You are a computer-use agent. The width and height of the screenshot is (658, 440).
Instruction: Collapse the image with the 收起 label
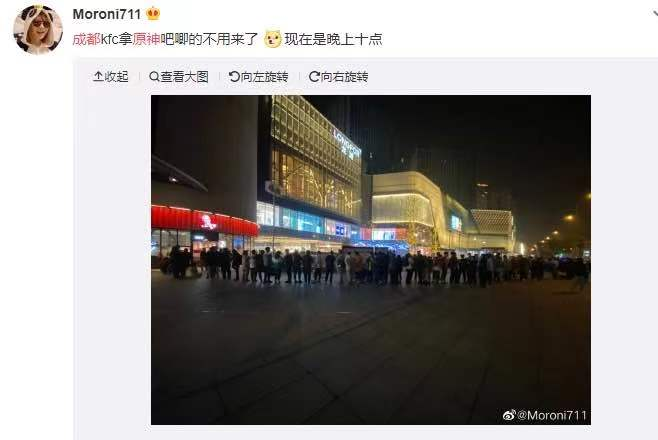click(x=116, y=76)
